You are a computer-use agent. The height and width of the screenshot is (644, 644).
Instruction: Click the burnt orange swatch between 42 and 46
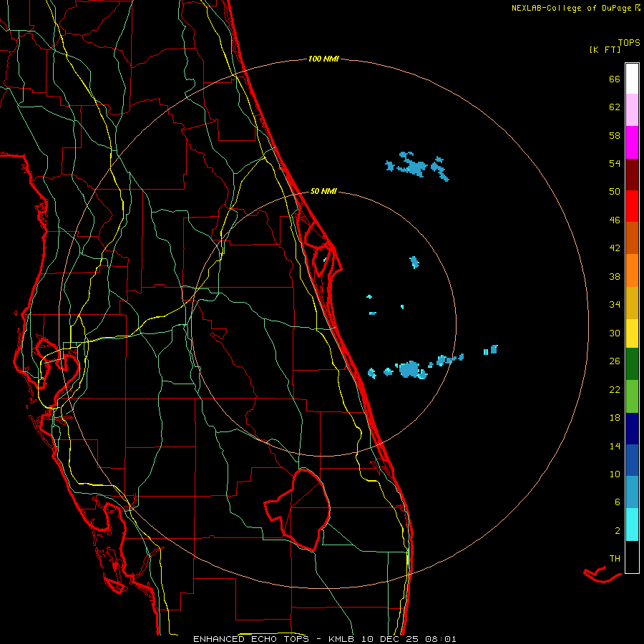coord(632,238)
